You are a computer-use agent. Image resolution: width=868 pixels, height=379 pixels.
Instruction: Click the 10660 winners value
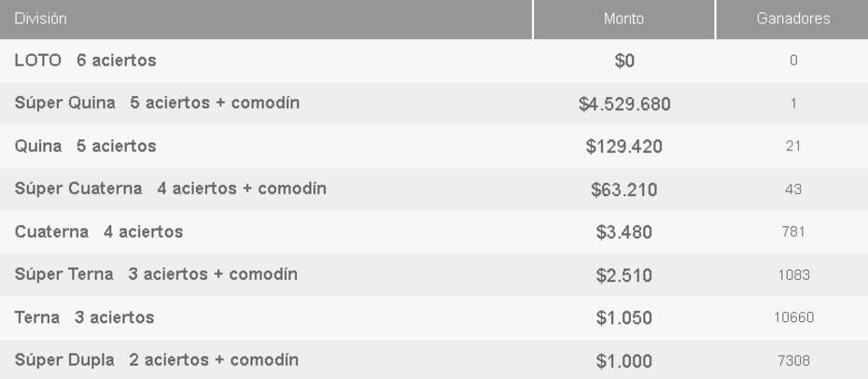coord(793,317)
